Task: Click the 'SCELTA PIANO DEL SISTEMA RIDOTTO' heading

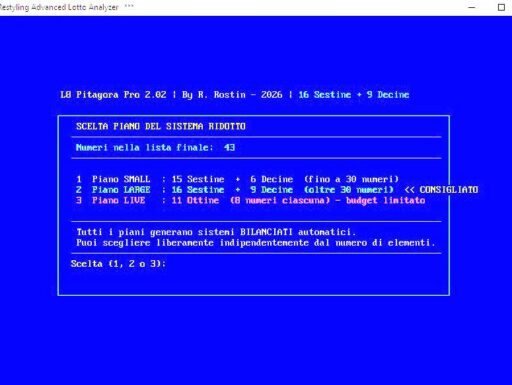Action: tap(161, 126)
